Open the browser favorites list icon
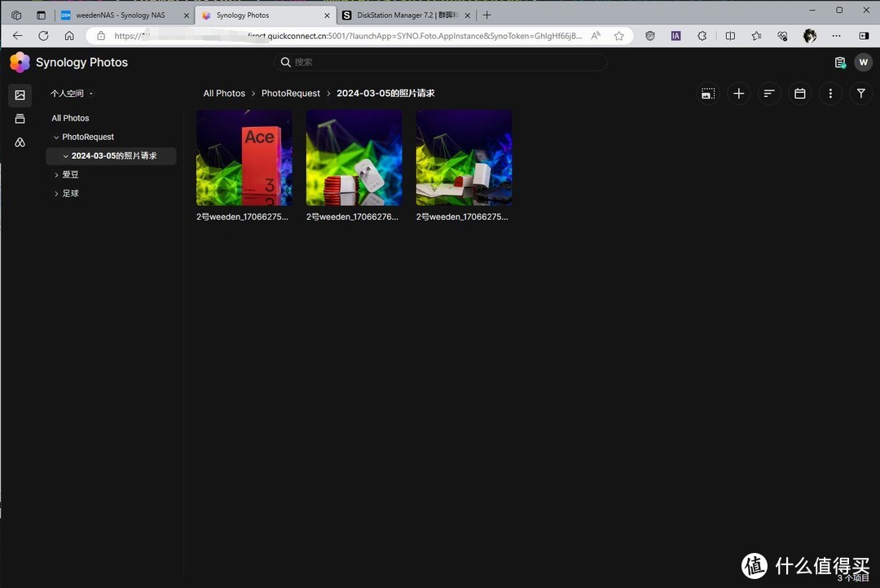The image size is (880, 588). [756, 36]
